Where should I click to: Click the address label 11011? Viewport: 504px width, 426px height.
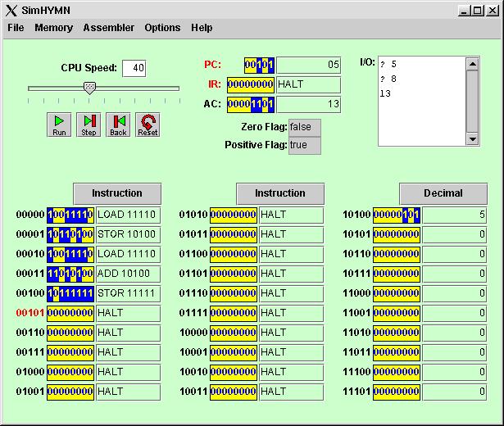pyautogui.click(x=356, y=352)
